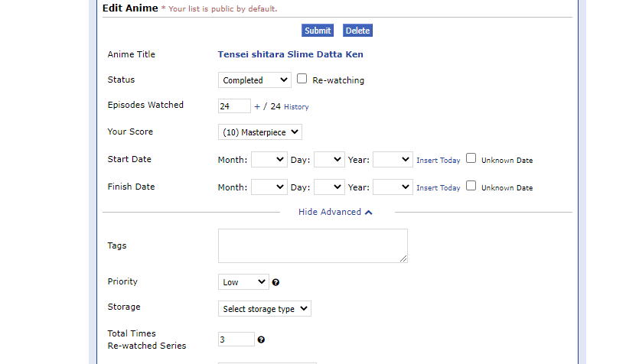The image size is (626, 364).
Task: Open the episode History link
Action: [296, 107]
